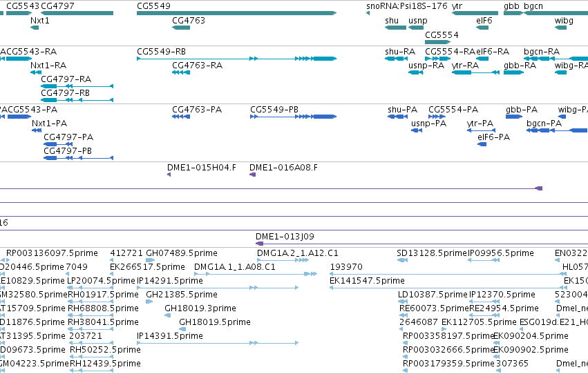The height and width of the screenshot is (374, 588).
Task: Select the DME1-013J09 clone label
Action: (x=285, y=237)
